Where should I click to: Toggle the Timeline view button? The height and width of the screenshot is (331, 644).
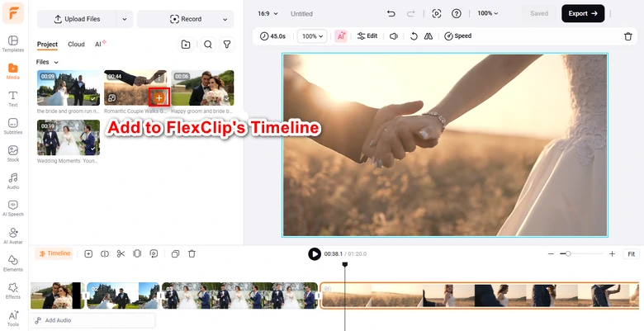pos(54,253)
